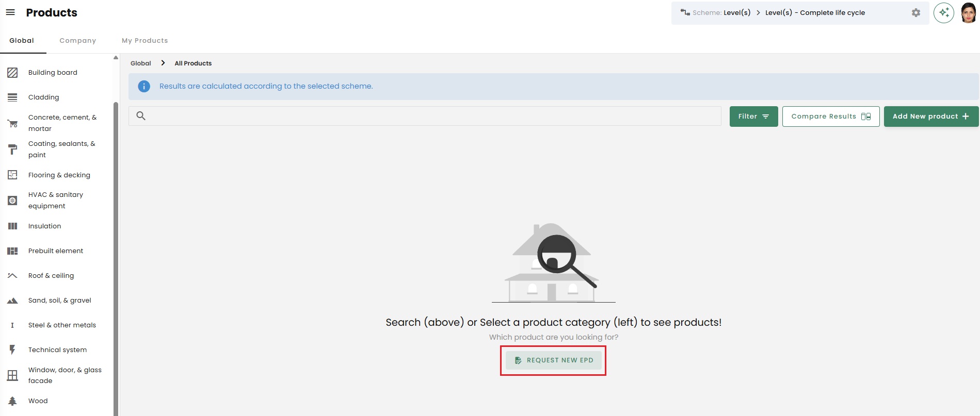The width and height of the screenshot is (980, 416).
Task: Select the Insulation category icon
Action: pos(13,226)
